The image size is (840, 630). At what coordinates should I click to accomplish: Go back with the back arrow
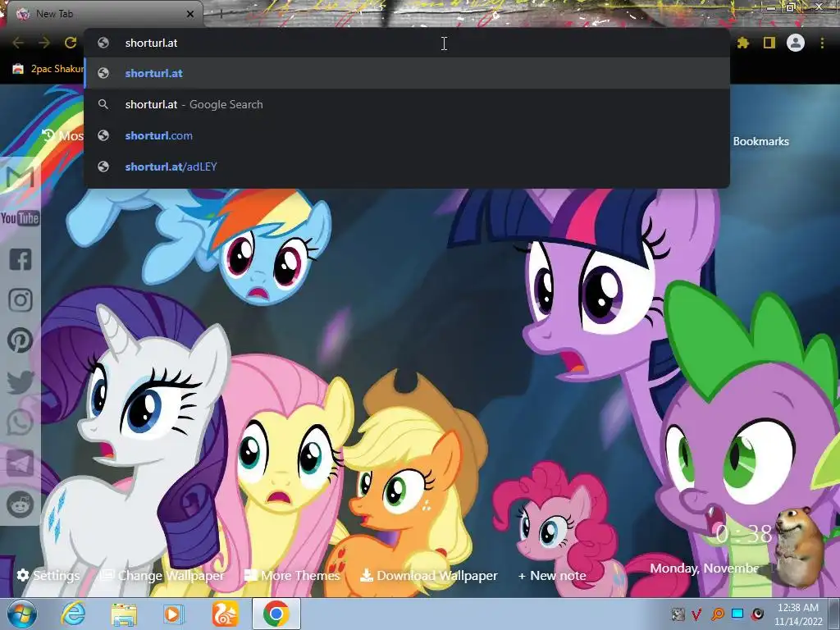click(18, 43)
